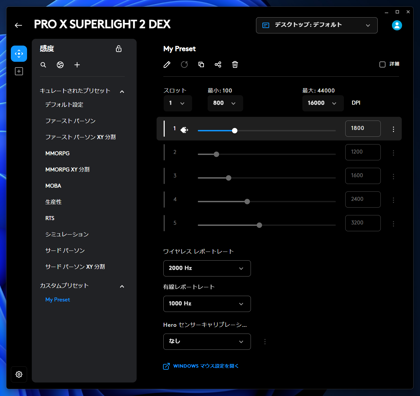
Task: Select サード パーソン XY 分割 preset
Action: click(75, 267)
